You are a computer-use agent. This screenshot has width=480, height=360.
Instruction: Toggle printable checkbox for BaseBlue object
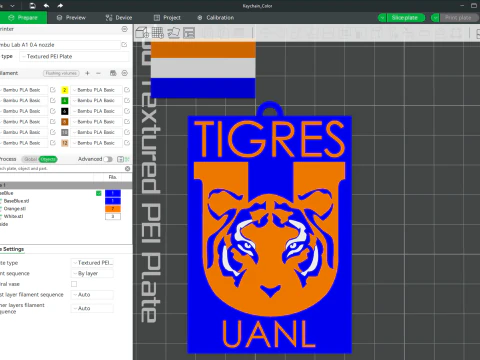point(99,193)
